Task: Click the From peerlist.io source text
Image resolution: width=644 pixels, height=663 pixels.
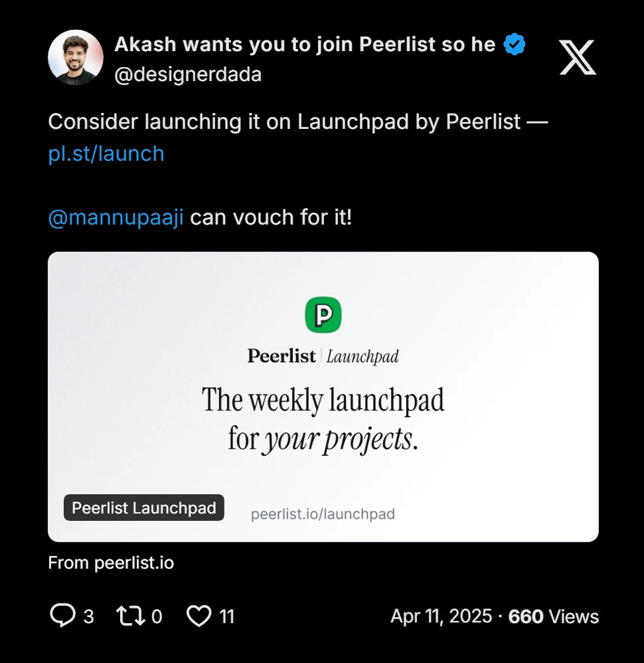Action: tap(111, 563)
